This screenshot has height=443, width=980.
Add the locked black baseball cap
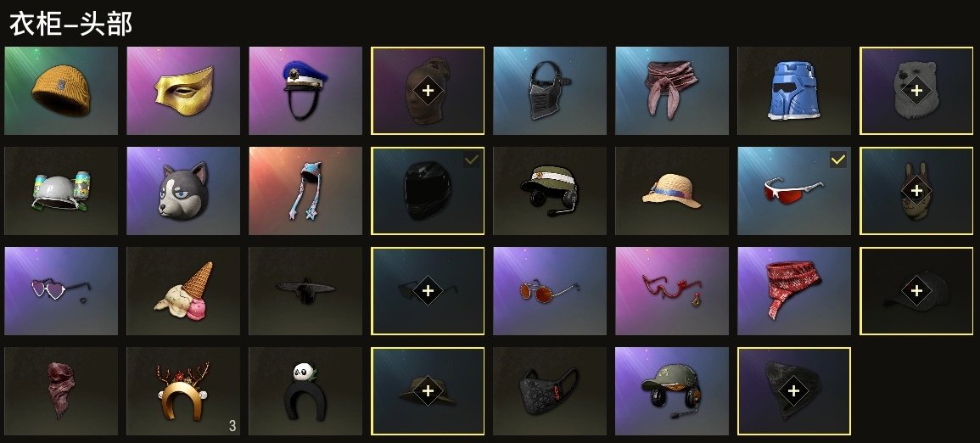click(916, 291)
